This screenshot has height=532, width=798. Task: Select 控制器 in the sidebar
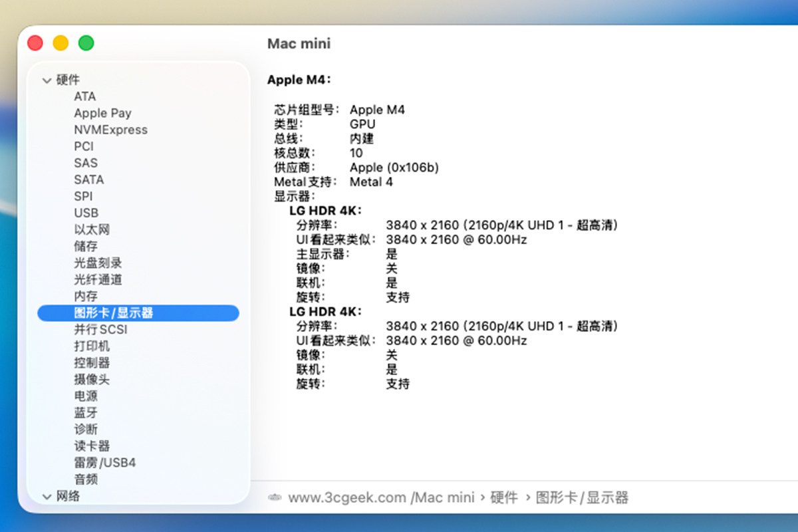(92, 362)
